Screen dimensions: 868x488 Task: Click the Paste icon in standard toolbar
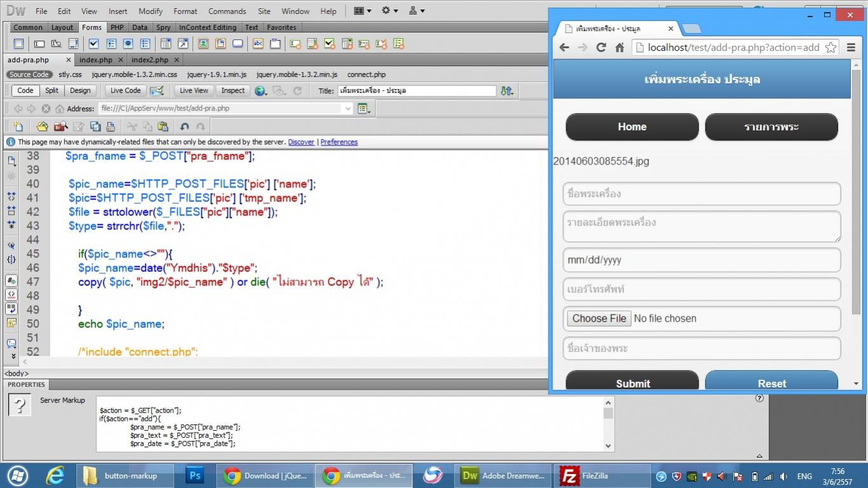[x=163, y=126]
